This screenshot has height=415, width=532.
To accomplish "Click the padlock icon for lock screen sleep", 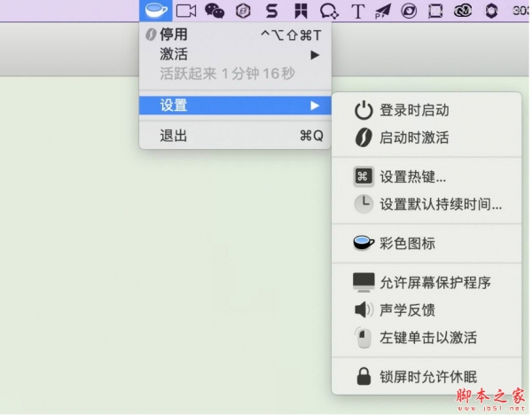I will (x=364, y=376).
